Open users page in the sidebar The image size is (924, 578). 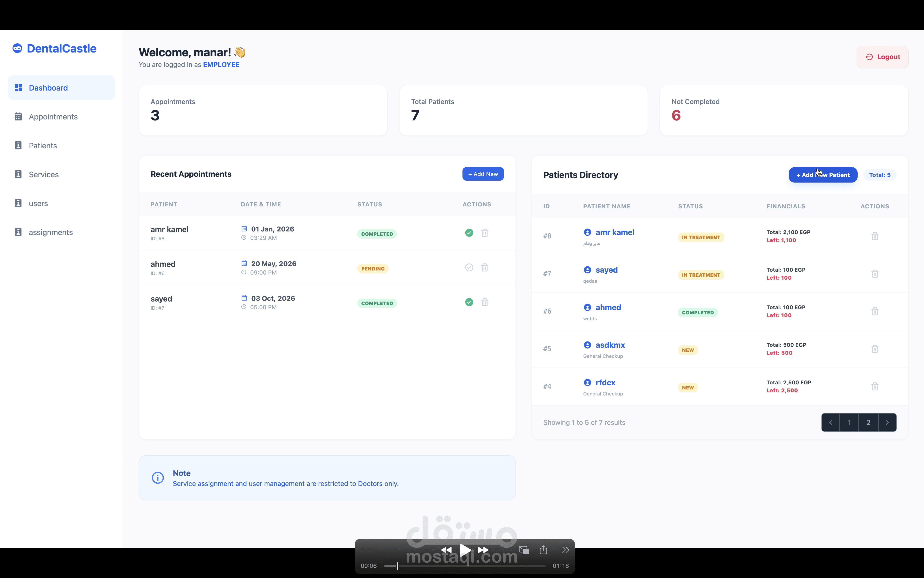tap(61, 203)
